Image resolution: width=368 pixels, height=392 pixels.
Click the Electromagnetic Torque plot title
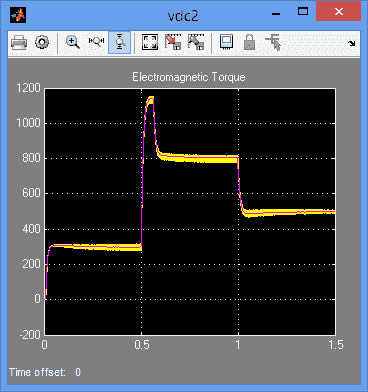coord(189,77)
